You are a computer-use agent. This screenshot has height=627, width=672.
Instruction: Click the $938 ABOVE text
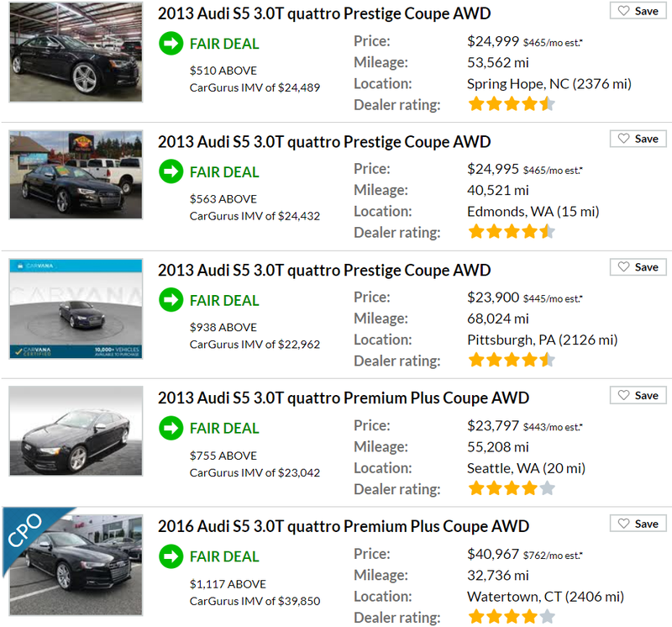(x=223, y=327)
